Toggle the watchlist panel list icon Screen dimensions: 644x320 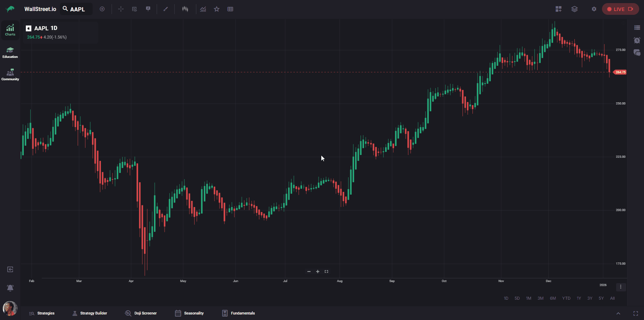click(637, 28)
